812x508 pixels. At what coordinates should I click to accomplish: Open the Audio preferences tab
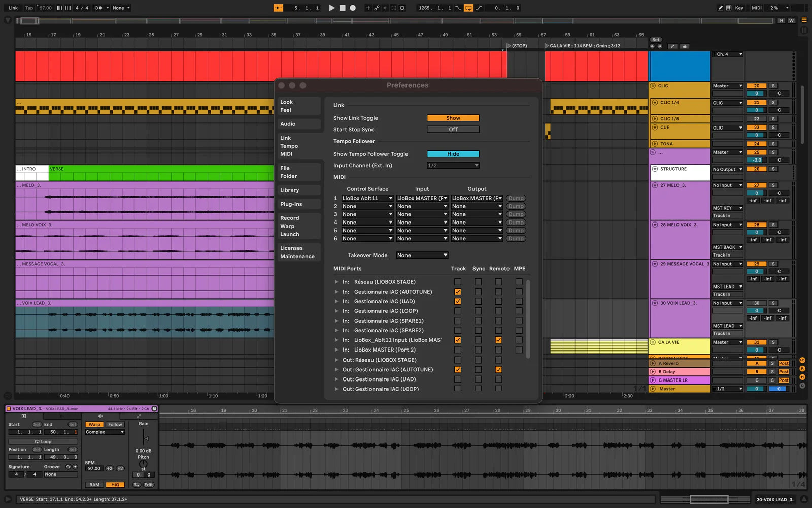288,124
